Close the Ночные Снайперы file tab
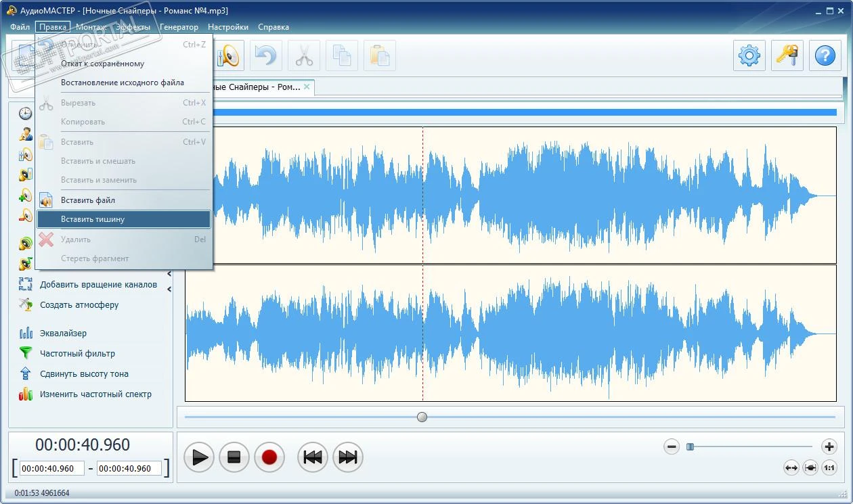 click(x=307, y=87)
